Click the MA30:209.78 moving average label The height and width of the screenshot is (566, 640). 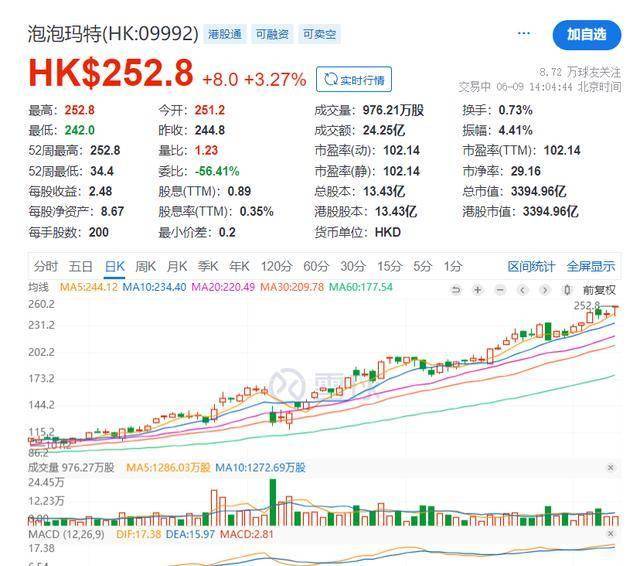pos(292,287)
